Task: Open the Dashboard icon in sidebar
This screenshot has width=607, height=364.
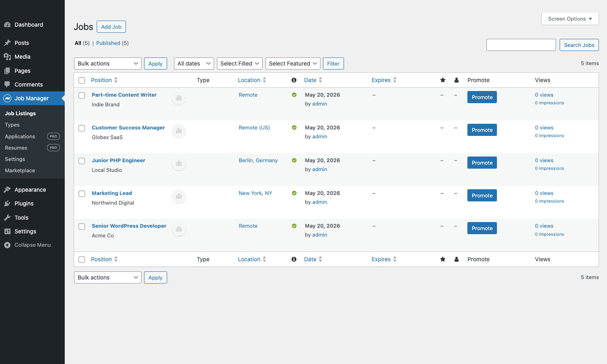Action: pos(7,25)
